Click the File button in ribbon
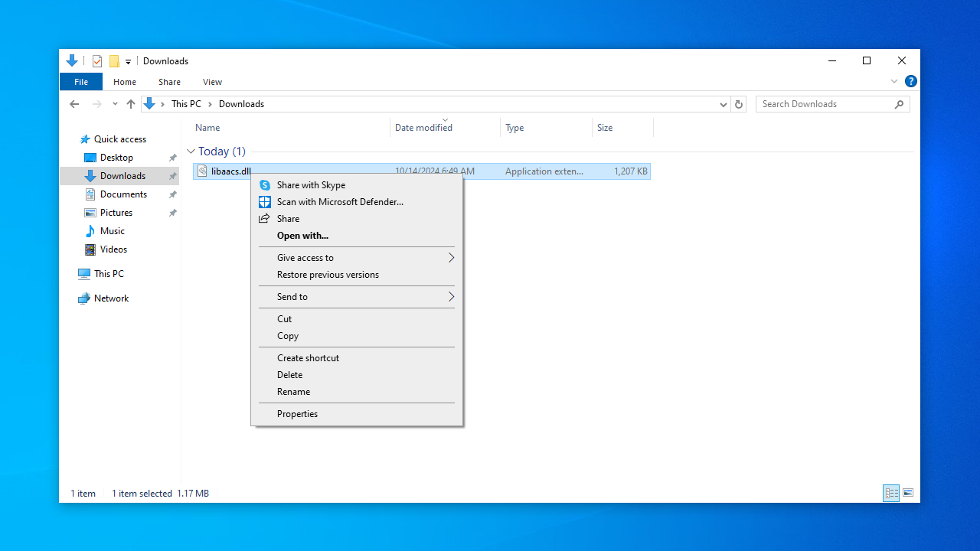Viewport: 980px width, 551px height. click(x=80, y=82)
